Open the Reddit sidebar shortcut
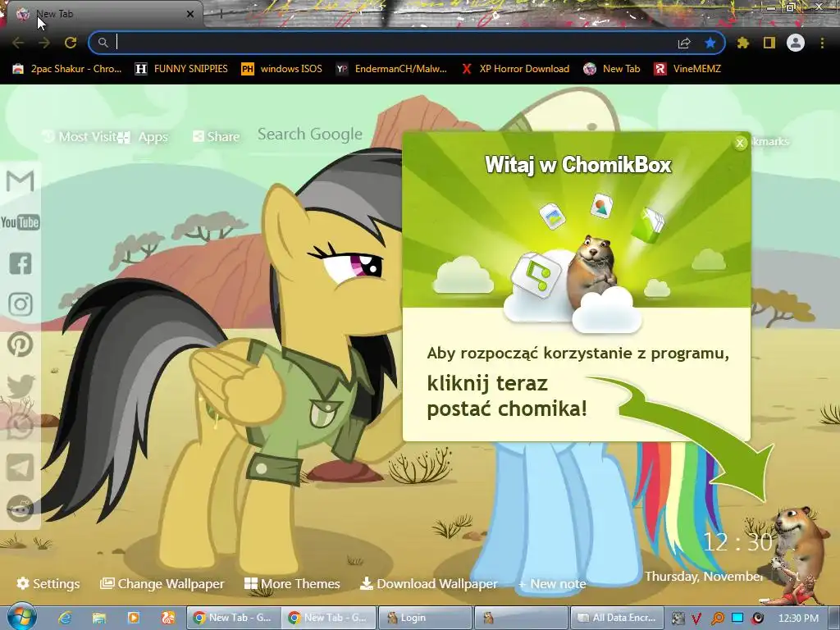 (x=21, y=509)
